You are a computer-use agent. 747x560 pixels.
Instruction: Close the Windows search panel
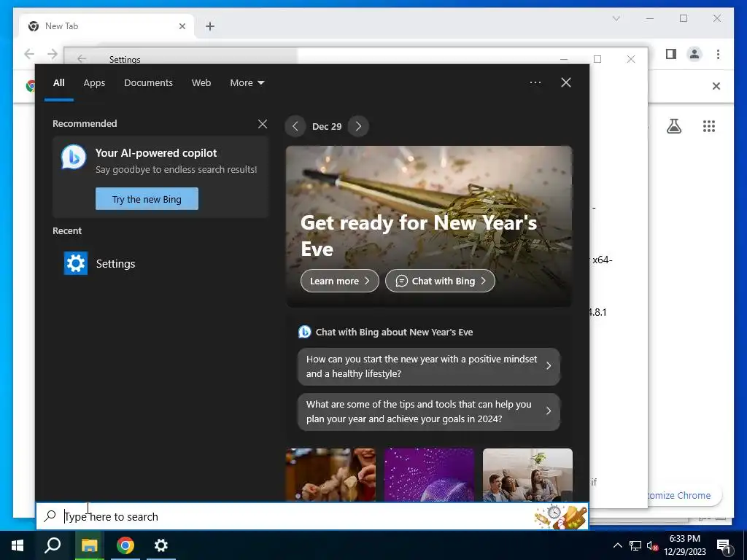coord(566,82)
